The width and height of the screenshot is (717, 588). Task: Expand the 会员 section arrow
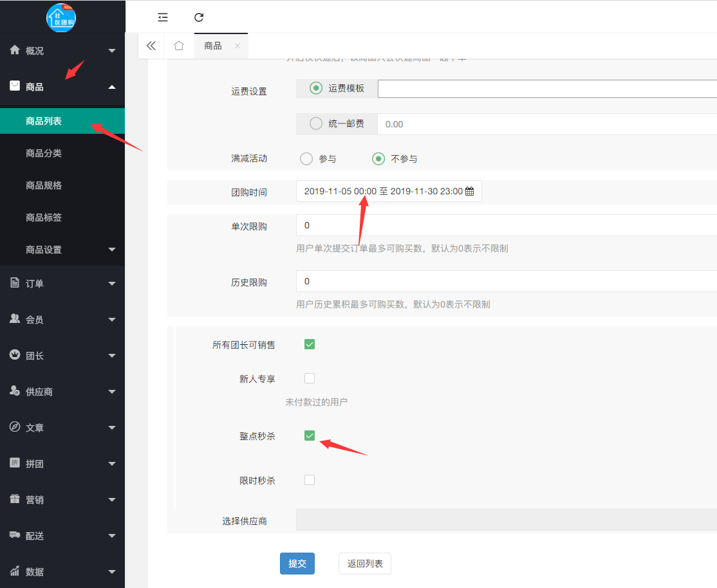[x=112, y=320]
